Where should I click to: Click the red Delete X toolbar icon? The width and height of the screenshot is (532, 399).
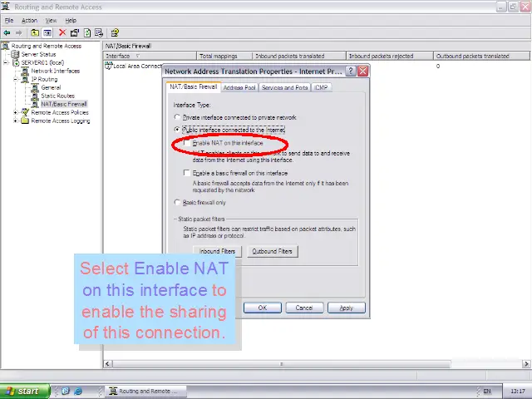[x=62, y=32]
